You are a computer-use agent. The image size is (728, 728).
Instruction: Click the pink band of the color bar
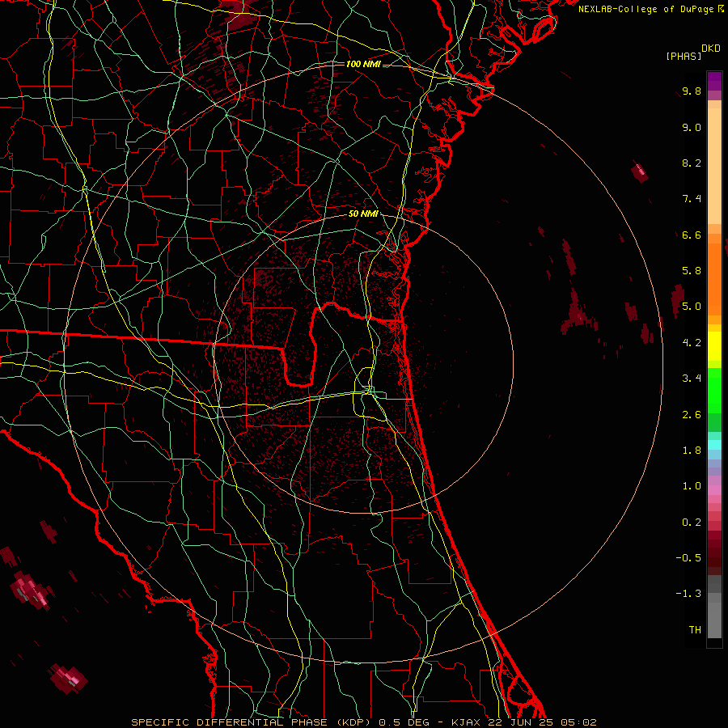point(714,490)
